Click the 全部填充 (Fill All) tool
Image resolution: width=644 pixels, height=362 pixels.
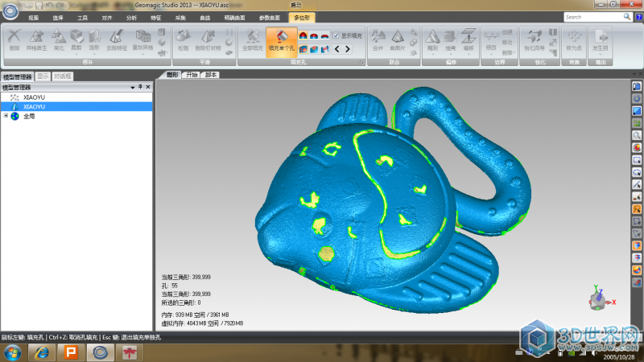coord(252,39)
